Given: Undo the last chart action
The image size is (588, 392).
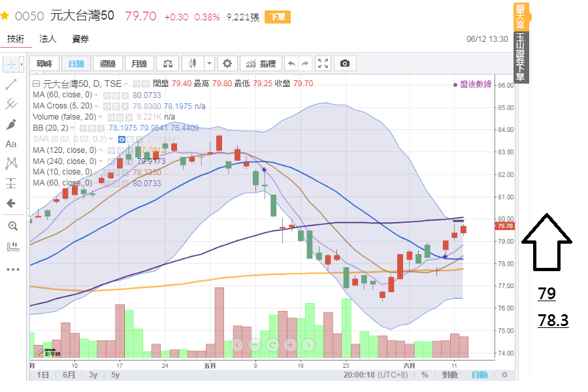Looking at the screenshot, I should coord(291,64).
